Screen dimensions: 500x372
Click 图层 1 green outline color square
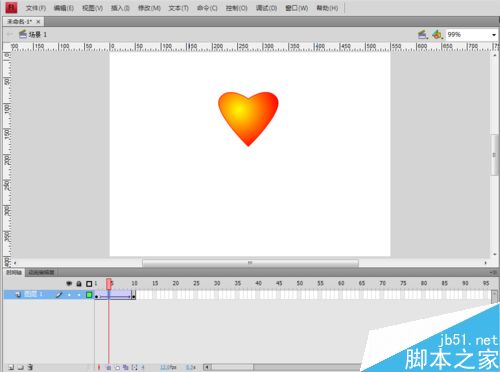[x=89, y=295]
